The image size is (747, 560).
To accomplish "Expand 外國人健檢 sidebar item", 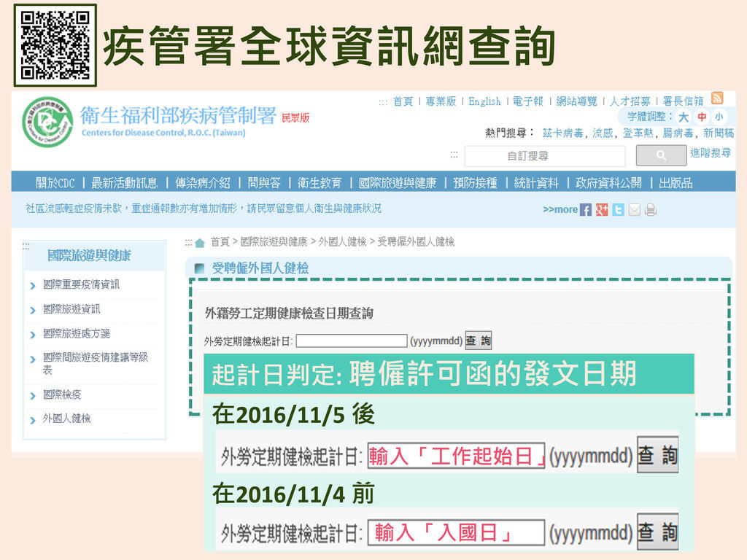I will (x=66, y=419).
